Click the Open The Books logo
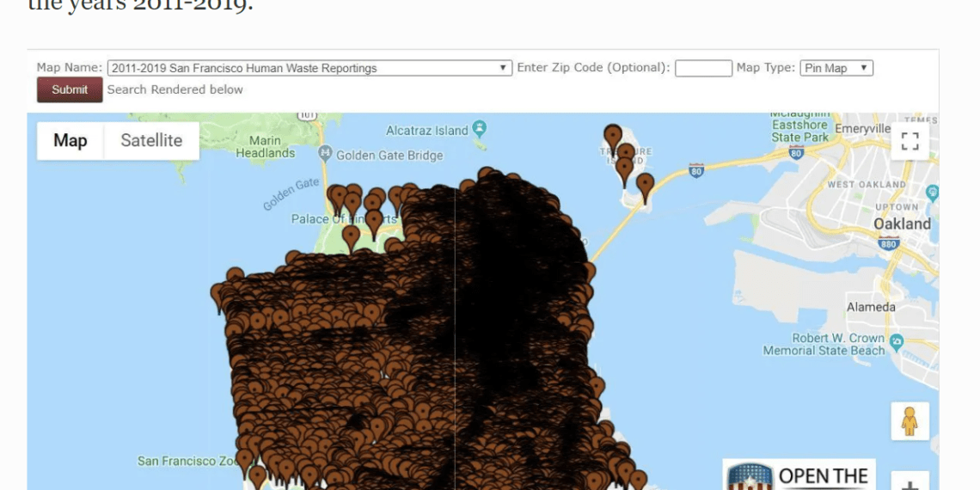Viewport: 980px width, 490px height. coord(799,475)
